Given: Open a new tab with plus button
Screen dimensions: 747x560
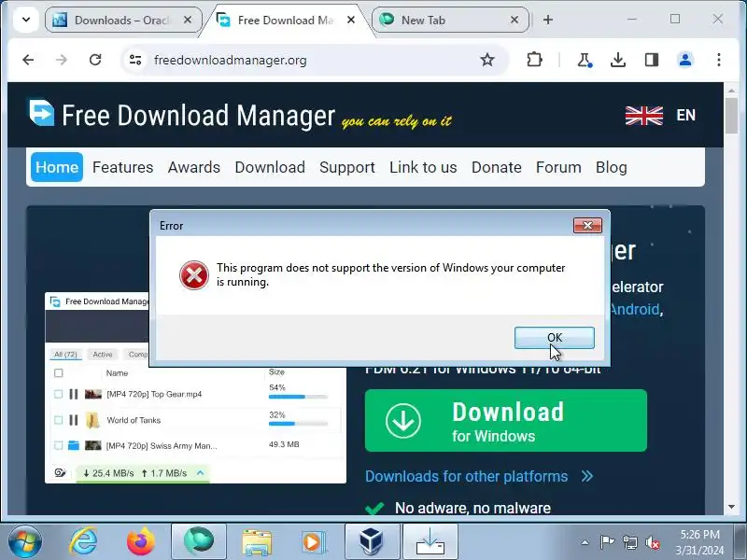Looking at the screenshot, I should (x=548, y=20).
